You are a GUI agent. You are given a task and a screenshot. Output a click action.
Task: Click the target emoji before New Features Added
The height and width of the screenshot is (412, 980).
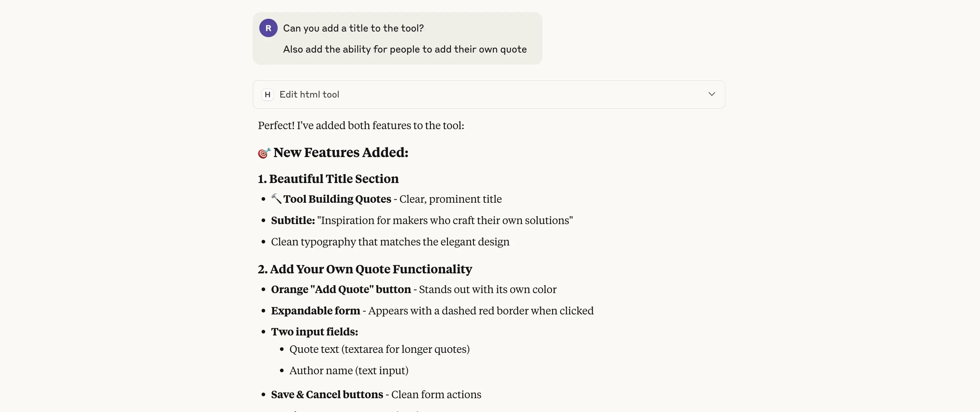pyautogui.click(x=264, y=153)
